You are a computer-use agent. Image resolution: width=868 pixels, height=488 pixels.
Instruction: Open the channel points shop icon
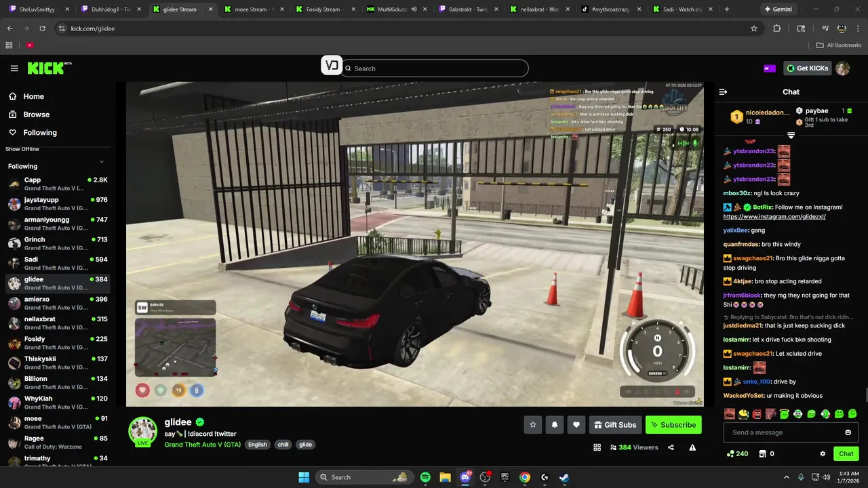[x=762, y=453]
